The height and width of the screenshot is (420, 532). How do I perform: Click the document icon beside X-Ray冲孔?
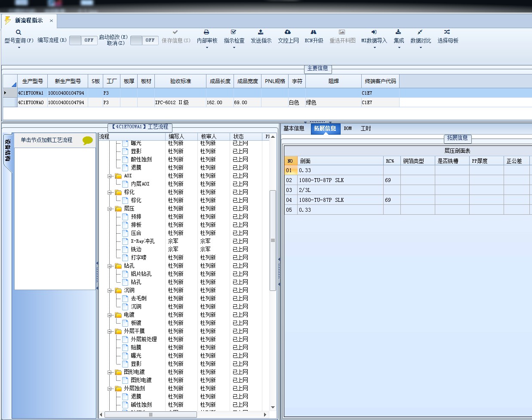pos(125,241)
